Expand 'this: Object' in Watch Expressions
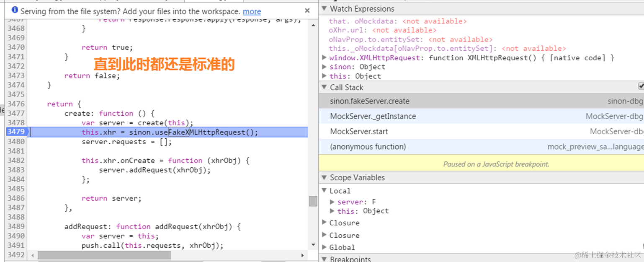 tap(325, 76)
